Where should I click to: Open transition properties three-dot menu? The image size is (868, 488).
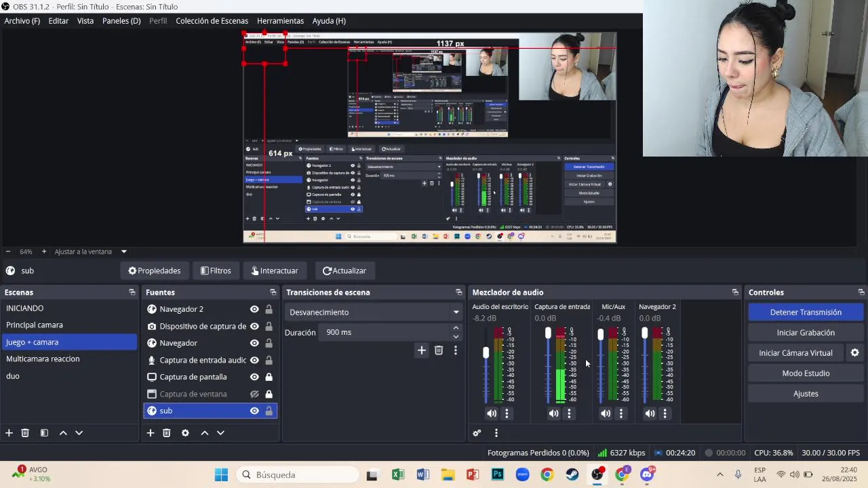456,350
